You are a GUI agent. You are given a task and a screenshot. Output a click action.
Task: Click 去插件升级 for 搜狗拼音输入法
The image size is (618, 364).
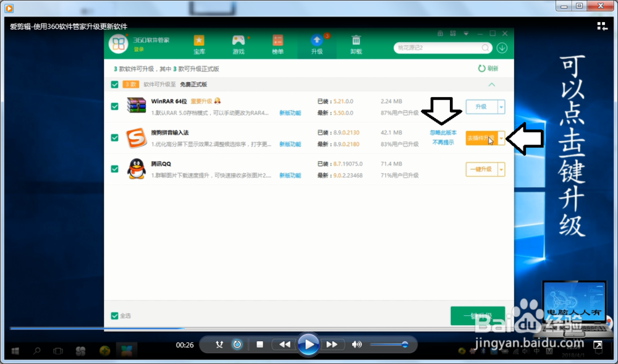click(x=481, y=138)
